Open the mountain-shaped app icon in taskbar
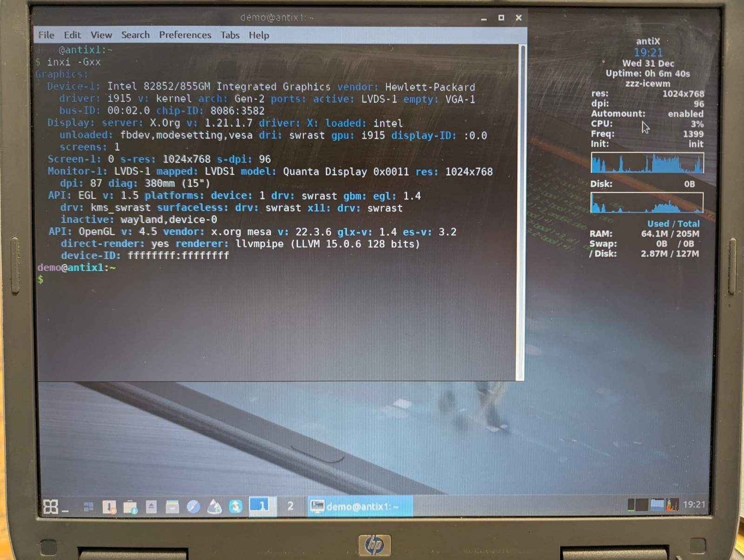744x560 pixels. pos(214,506)
